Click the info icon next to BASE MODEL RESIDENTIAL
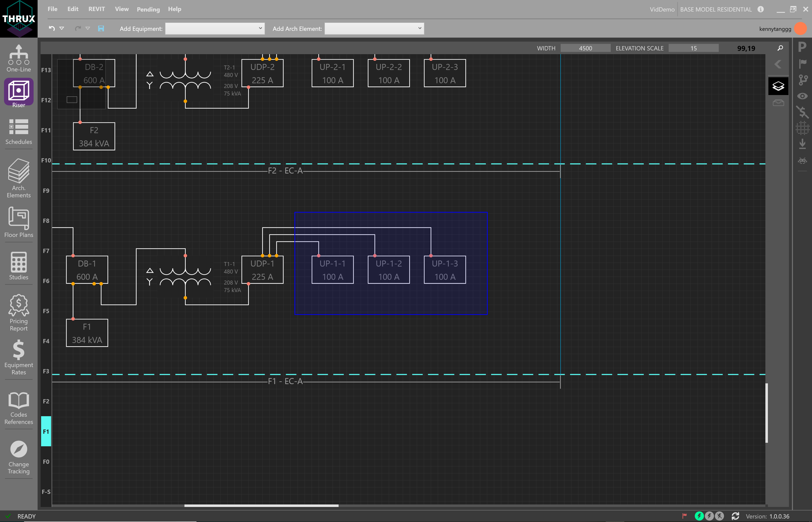 [761, 9]
